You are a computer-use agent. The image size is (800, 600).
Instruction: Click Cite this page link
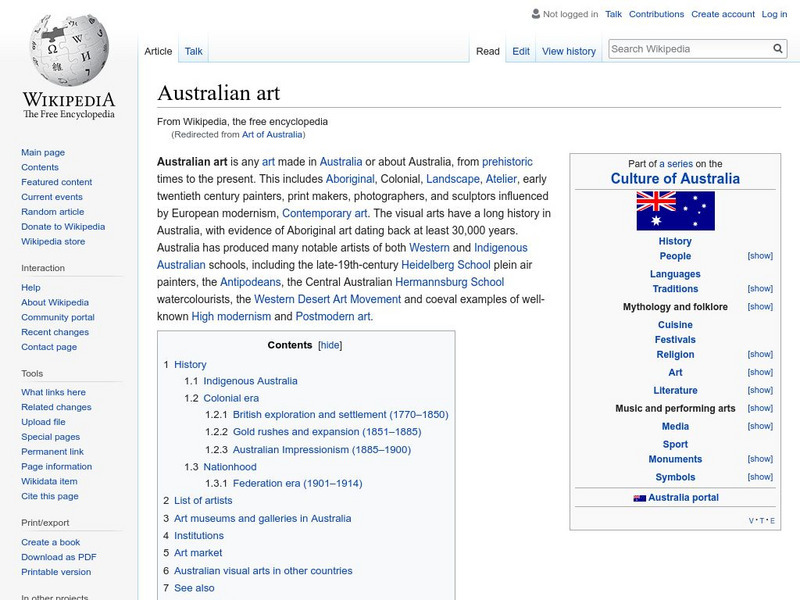50,496
